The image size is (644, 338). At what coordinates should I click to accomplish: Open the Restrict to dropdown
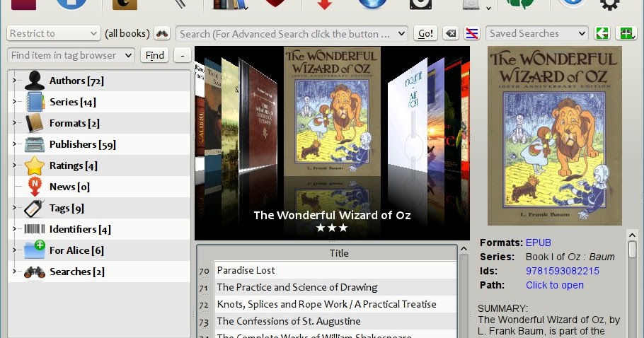point(53,34)
